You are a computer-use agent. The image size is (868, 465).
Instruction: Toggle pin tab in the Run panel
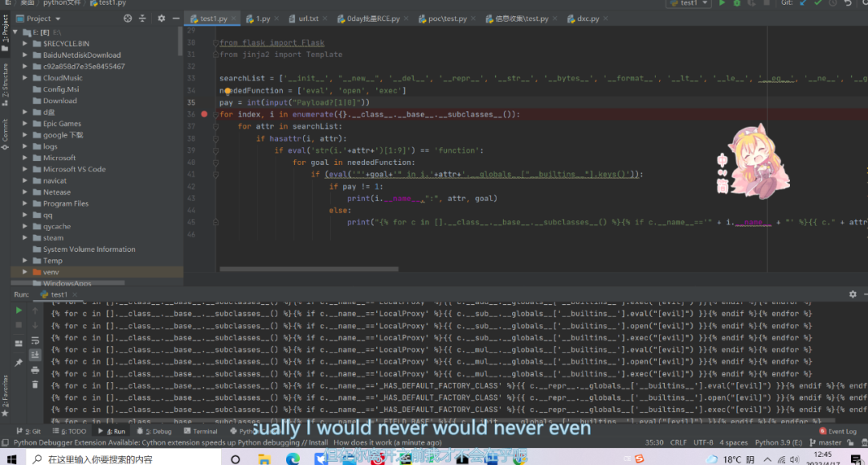click(18, 363)
